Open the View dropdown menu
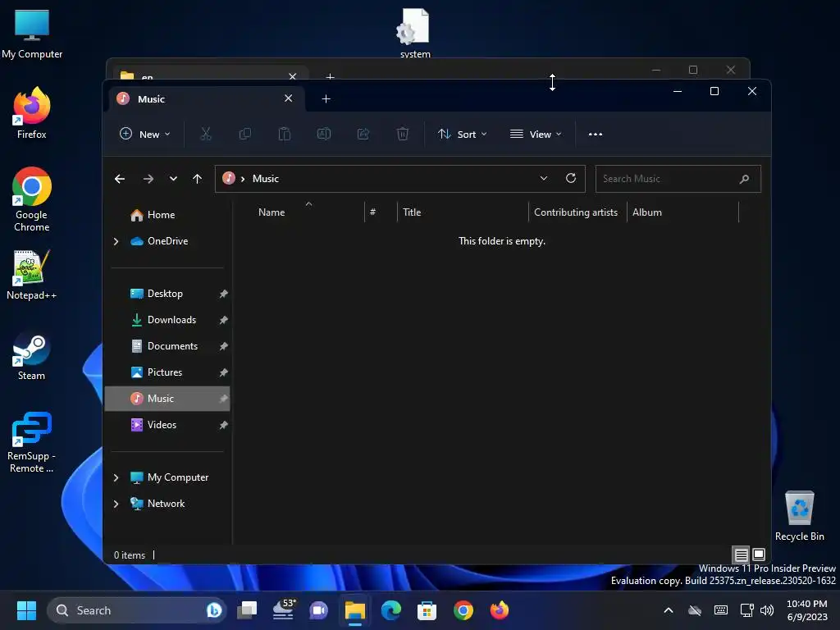The height and width of the screenshot is (630, 840). click(536, 134)
